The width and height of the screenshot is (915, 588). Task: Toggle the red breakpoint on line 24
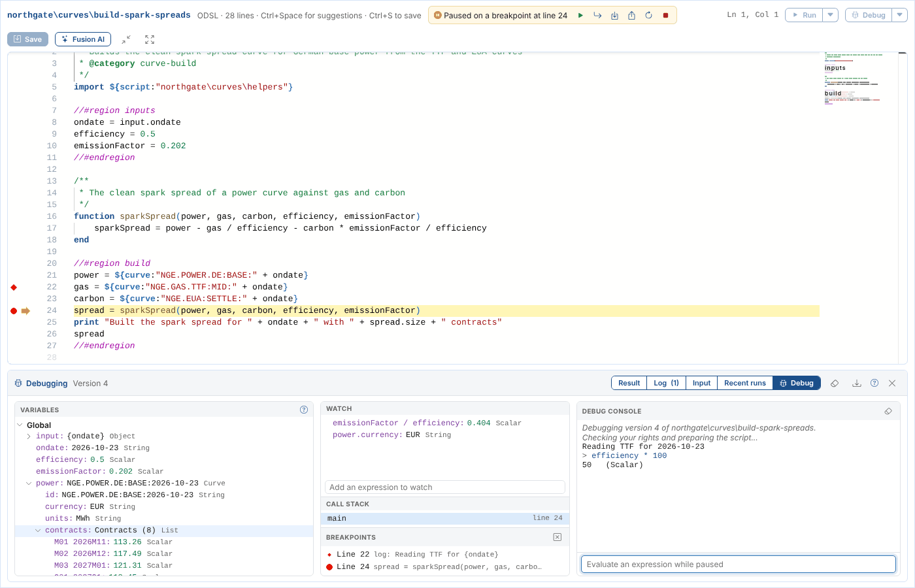pos(14,310)
